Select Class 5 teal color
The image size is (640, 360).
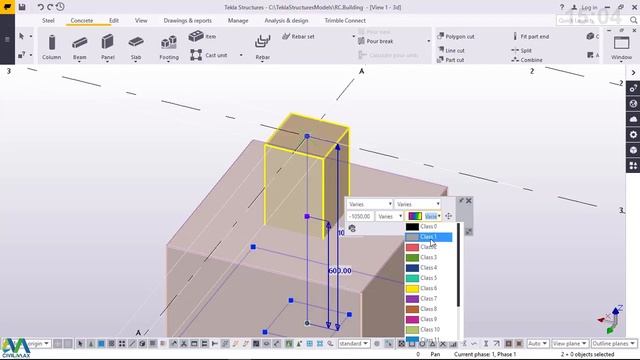[x=429, y=278]
